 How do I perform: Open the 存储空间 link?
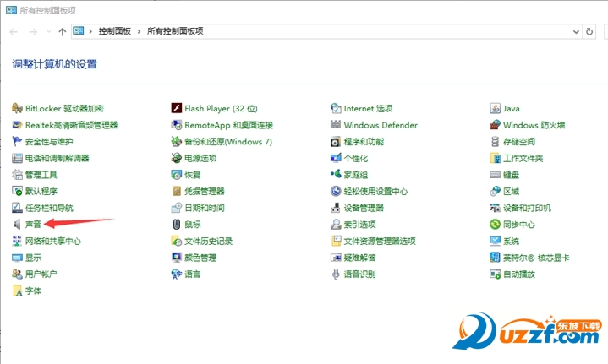click(519, 142)
